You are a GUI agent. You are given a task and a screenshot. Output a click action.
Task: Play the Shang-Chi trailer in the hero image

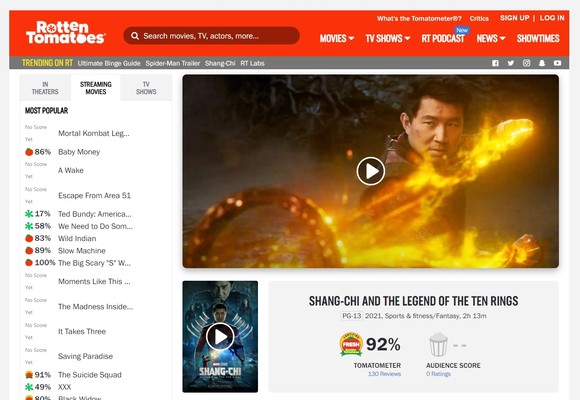(x=371, y=171)
